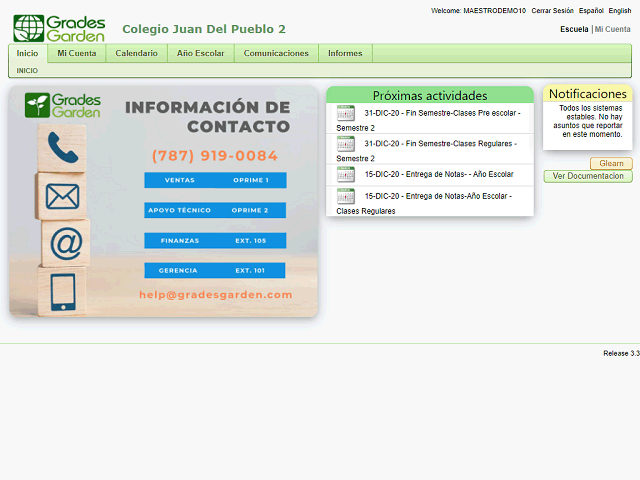The image size is (640, 480).
Task: Click 15-DIC-20 Entrega de Notas-Año Escolar Clases Regulares entry
Action: tap(430, 201)
